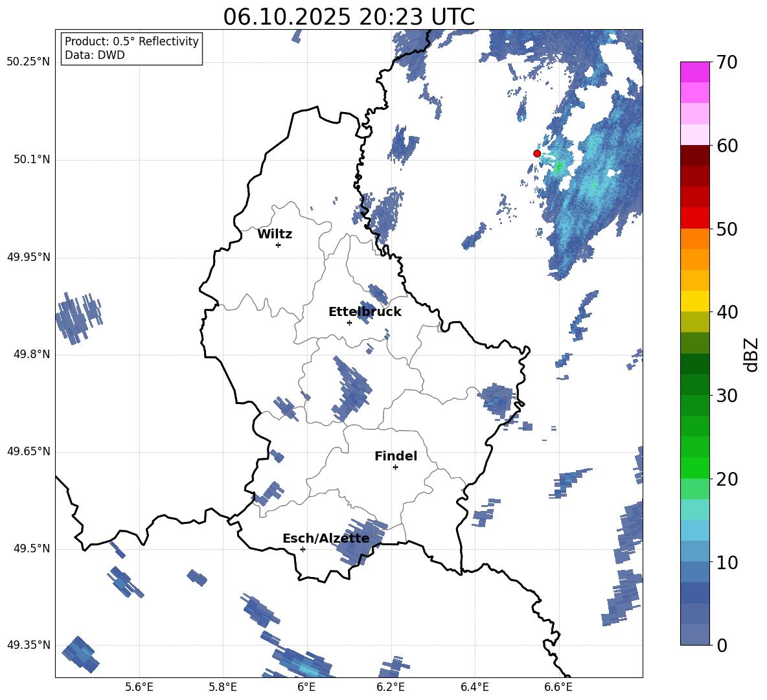Viewport: 767px width, 700px height.
Task: Click the Findel station cross marker
Action: (395, 468)
